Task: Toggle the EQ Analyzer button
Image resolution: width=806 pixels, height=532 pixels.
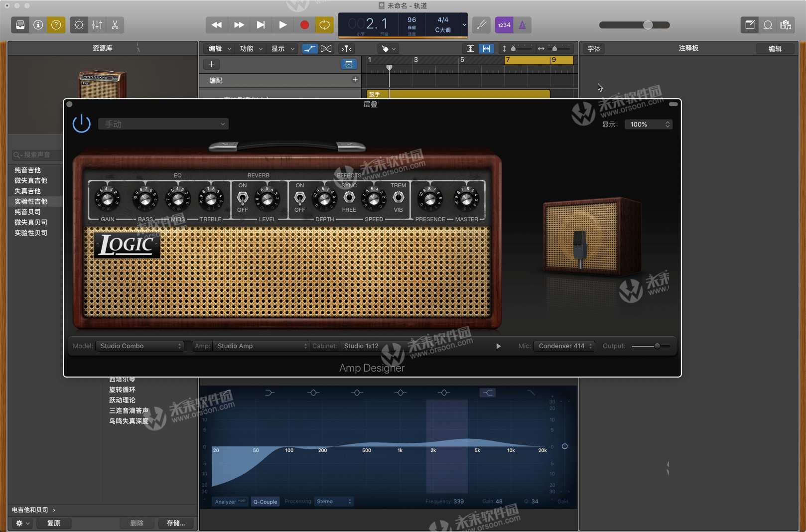Action: tap(230, 502)
